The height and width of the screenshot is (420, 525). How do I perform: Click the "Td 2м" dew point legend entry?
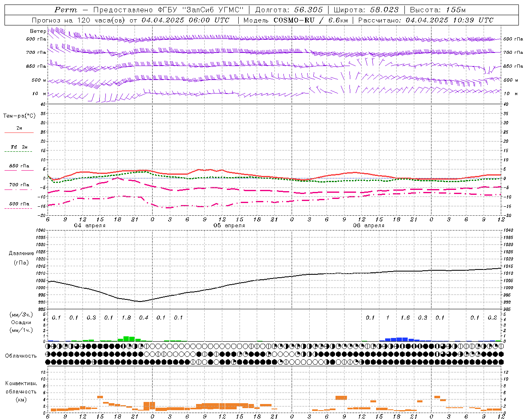pos(19,147)
